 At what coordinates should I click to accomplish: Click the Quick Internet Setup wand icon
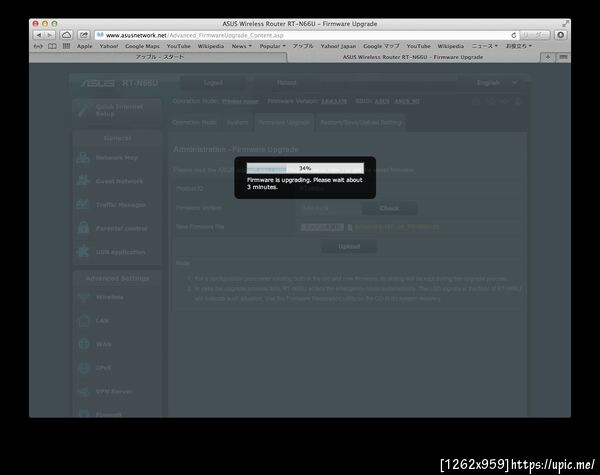(83, 110)
